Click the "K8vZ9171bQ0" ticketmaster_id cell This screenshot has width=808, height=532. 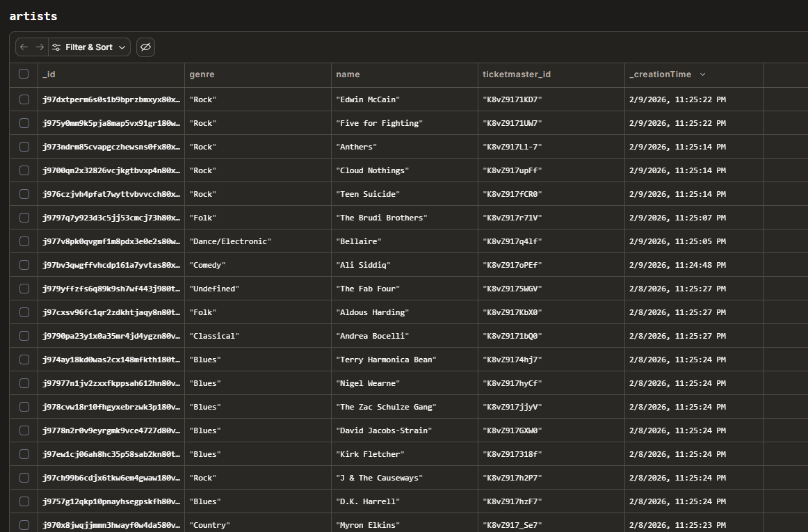[551, 336]
